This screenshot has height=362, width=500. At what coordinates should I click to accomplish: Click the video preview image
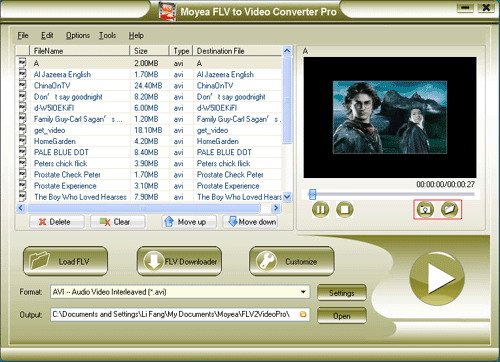tap(390, 117)
